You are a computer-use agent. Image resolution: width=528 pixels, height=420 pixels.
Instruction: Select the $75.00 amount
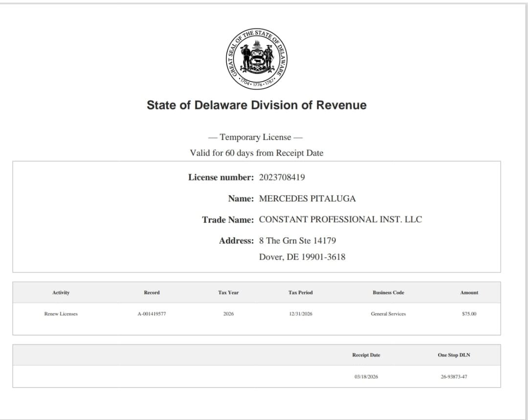tap(469, 314)
